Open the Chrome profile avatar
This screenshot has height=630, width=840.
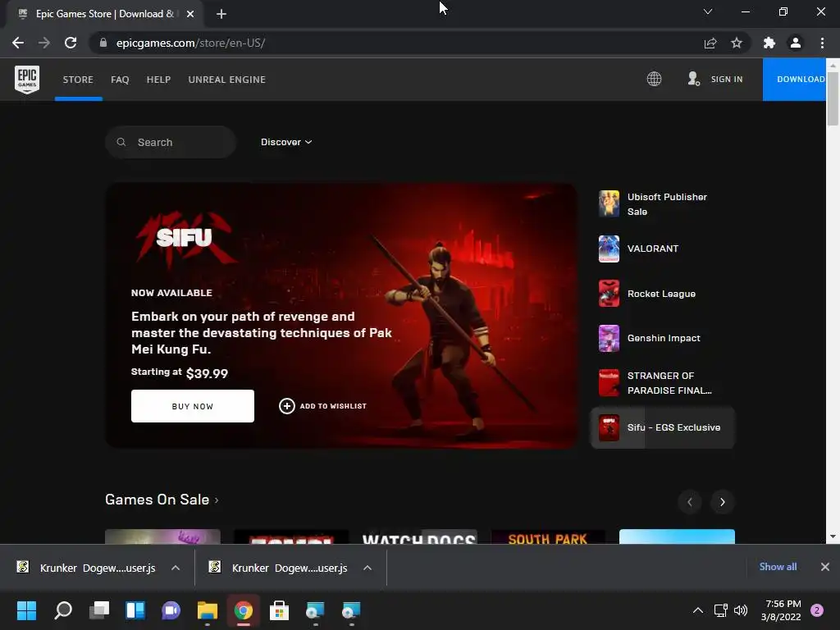click(x=796, y=43)
